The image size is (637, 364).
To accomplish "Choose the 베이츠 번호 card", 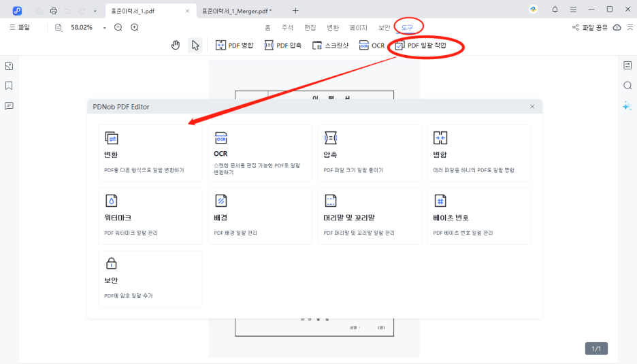I will (479, 216).
